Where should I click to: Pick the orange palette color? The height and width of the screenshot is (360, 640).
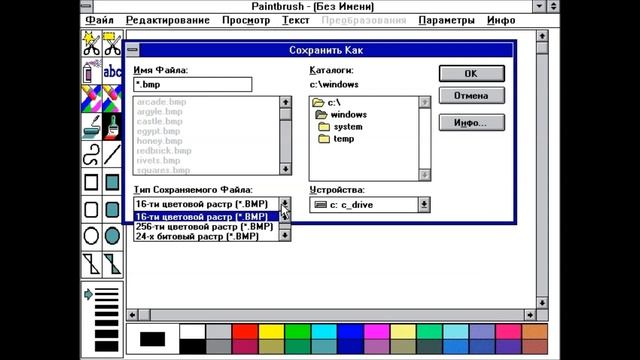pos(534,332)
